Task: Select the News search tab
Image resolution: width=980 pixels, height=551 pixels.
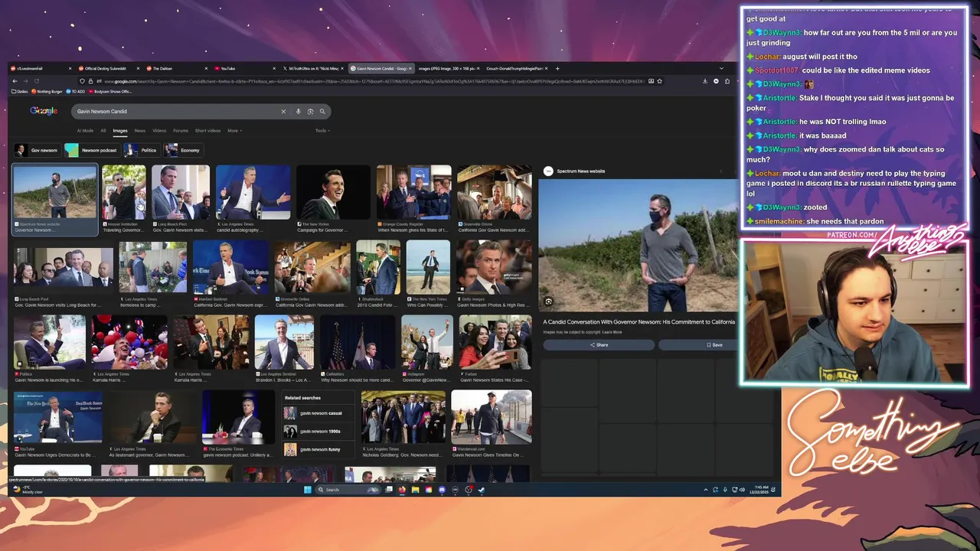Action: tap(140, 131)
